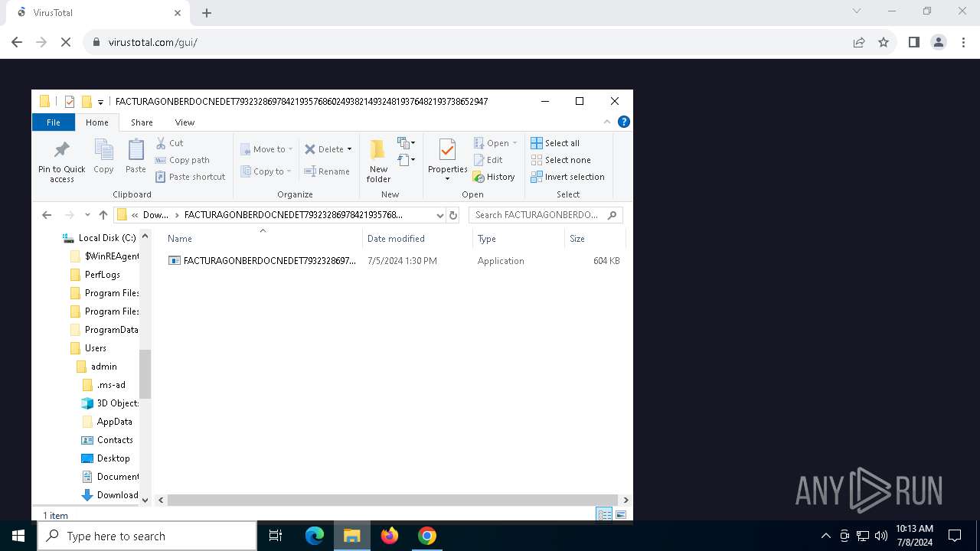This screenshot has width=980, height=551.
Task: Collapse the ribbon with chevron
Action: pos(607,122)
